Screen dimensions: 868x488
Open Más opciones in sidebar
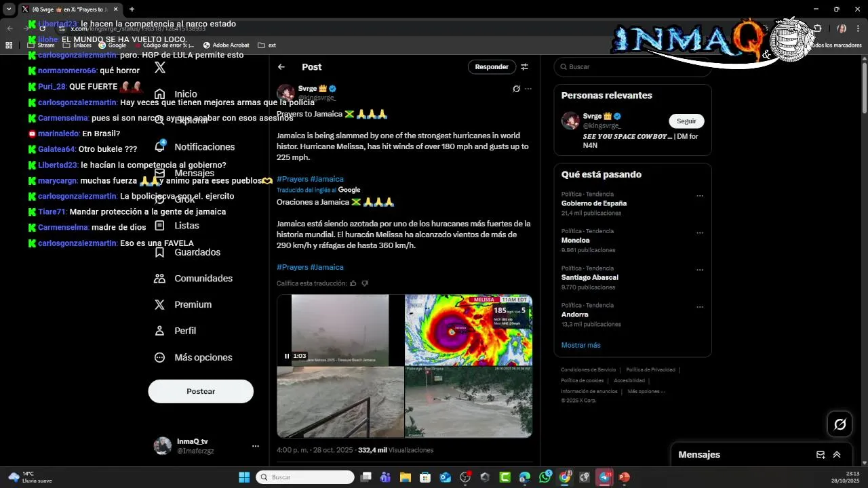pos(193,357)
